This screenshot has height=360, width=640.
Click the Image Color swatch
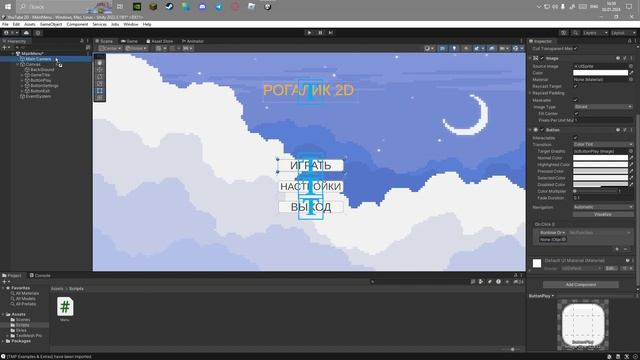[x=600, y=73]
